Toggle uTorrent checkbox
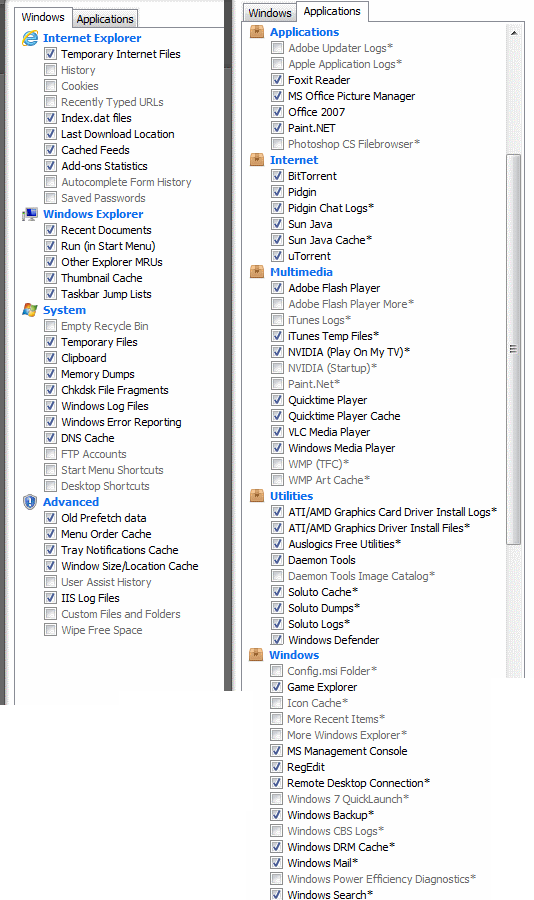This screenshot has height=900, width=534. tap(277, 256)
